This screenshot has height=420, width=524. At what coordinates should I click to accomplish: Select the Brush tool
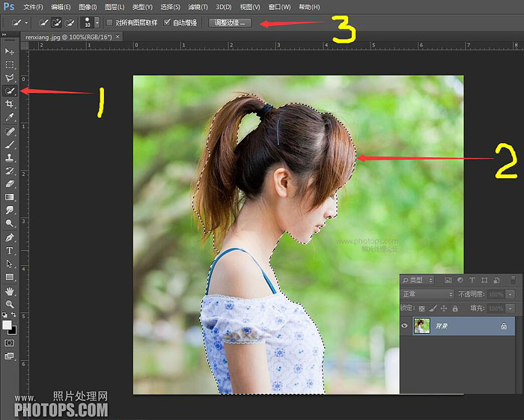point(9,144)
